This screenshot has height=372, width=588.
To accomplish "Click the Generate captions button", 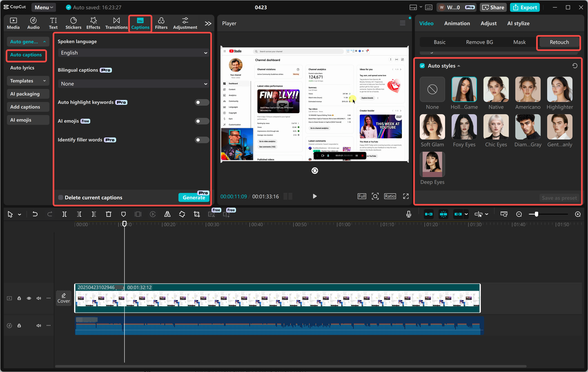I will point(194,198).
